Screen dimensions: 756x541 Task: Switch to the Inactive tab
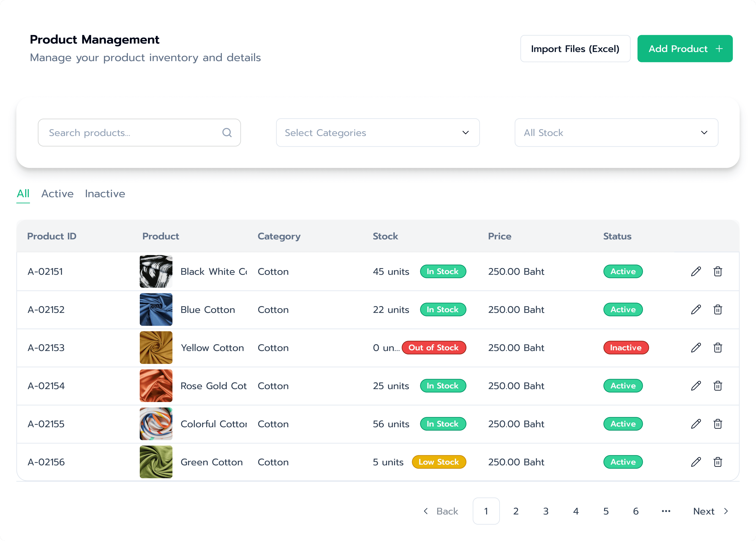[x=105, y=194]
